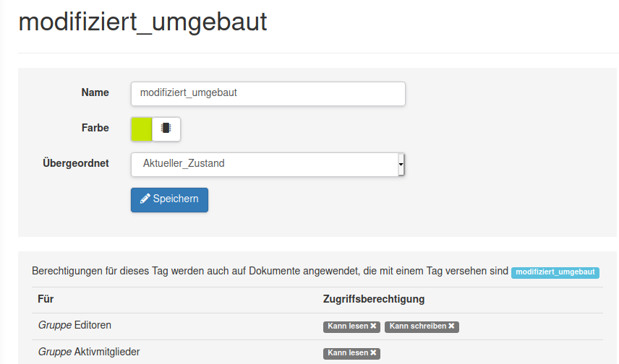Screen dimensions: 619x364
Task: Click the Zugriffsberechtigung column header
Action: [373, 299]
